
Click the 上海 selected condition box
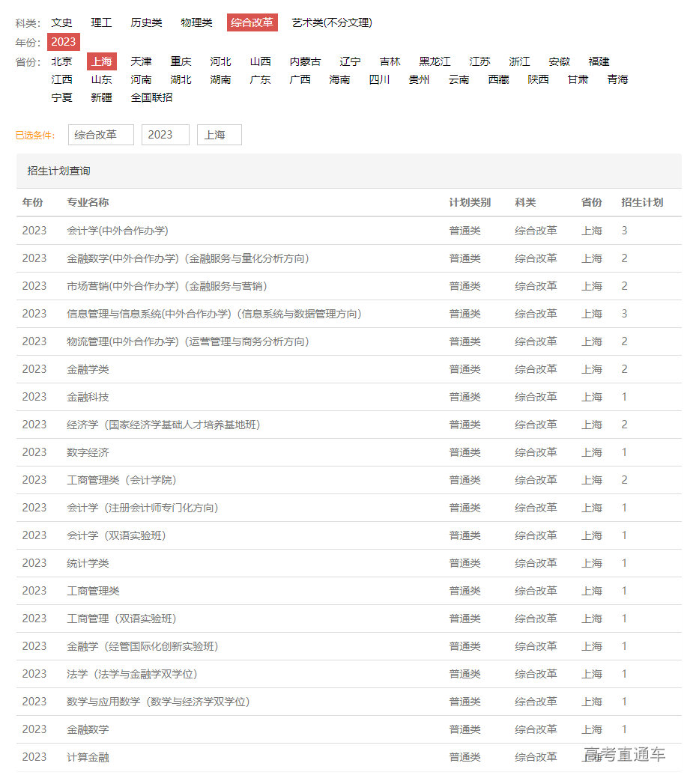(x=219, y=135)
